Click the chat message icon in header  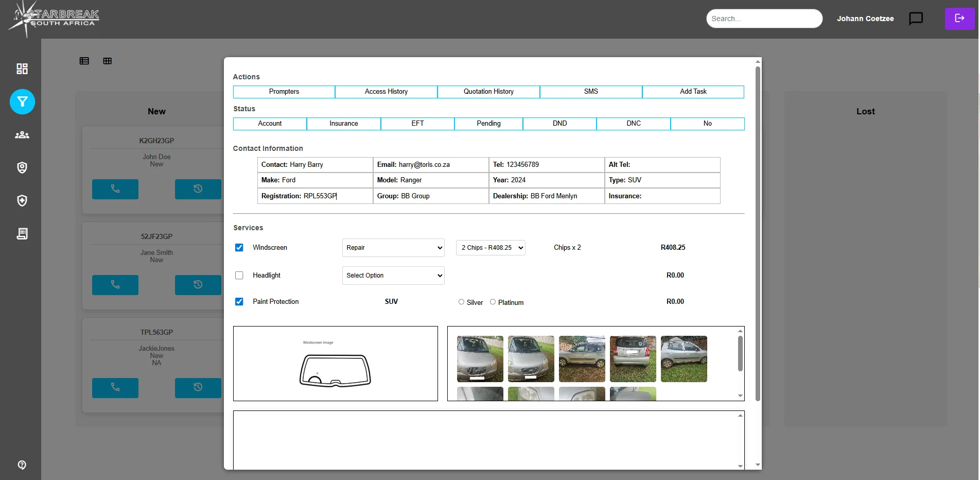(x=916, y=19)
